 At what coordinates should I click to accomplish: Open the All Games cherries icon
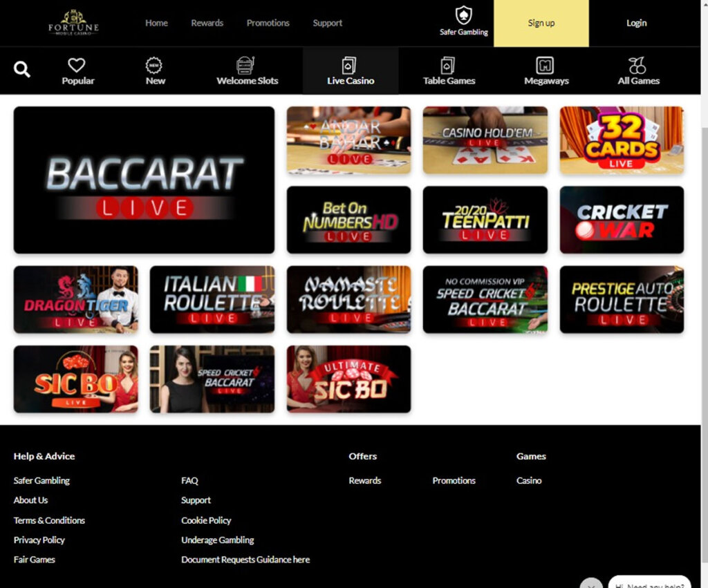pyautogui.click(x=637, y=66)
